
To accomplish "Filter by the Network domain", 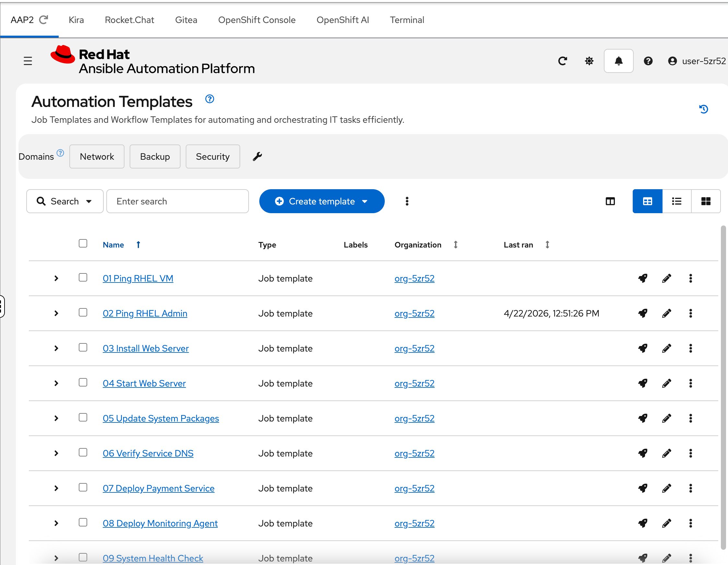I will click(x=97, y=156).
